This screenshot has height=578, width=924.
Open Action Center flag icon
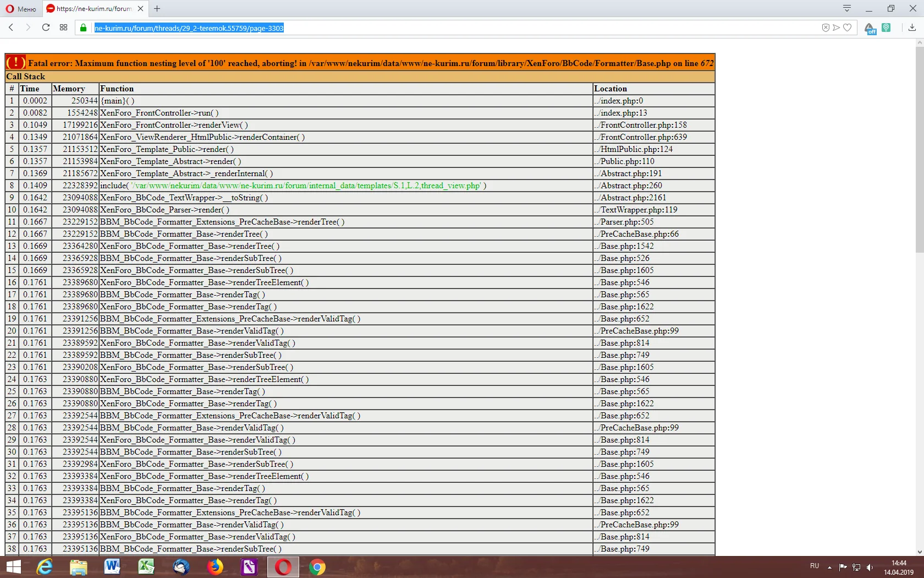pyautogui.click(x=843, y=567)
